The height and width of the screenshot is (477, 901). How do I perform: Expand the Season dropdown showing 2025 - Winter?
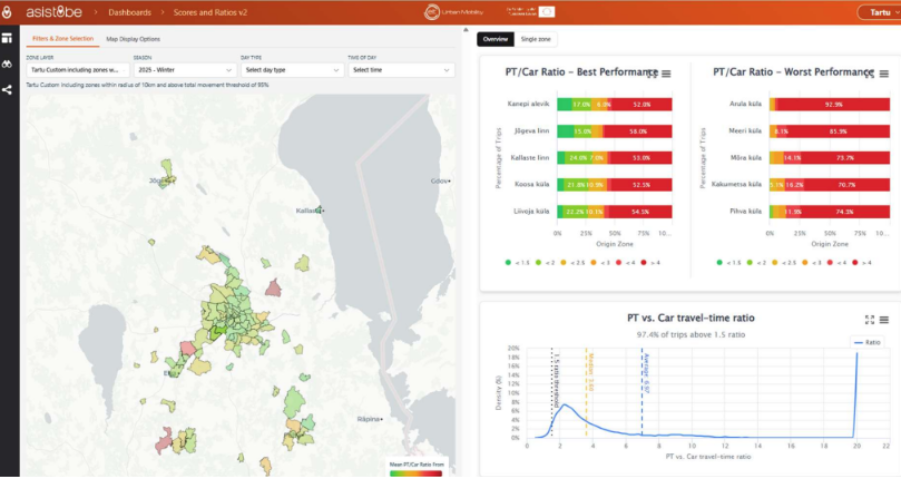pos(183,70)
